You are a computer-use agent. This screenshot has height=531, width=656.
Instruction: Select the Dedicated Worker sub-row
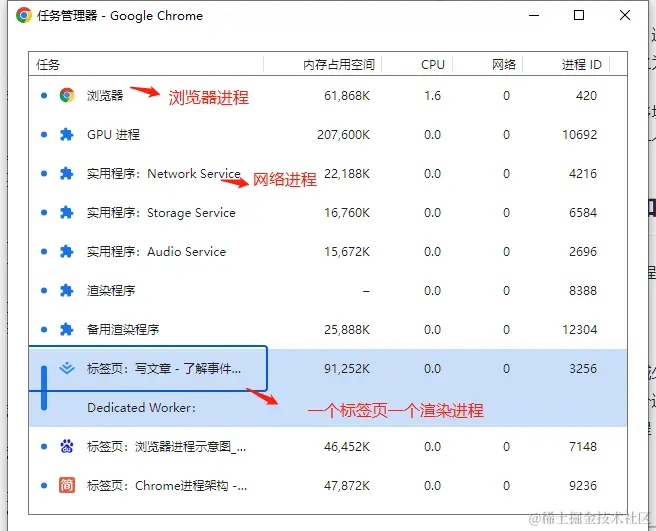[141, 408]
